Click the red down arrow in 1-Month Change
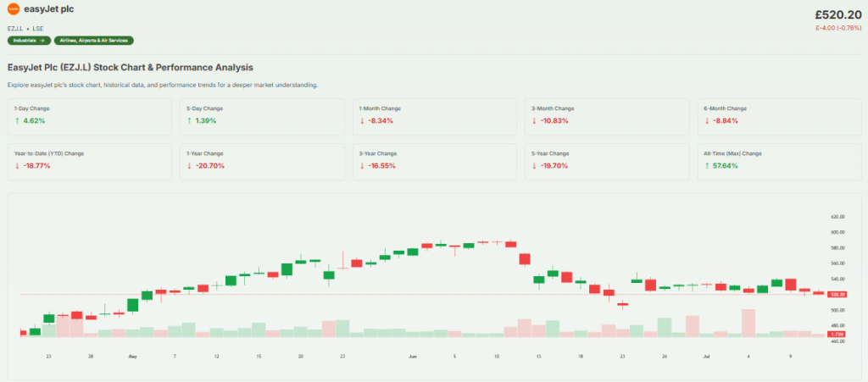 (x=362, y=121)
